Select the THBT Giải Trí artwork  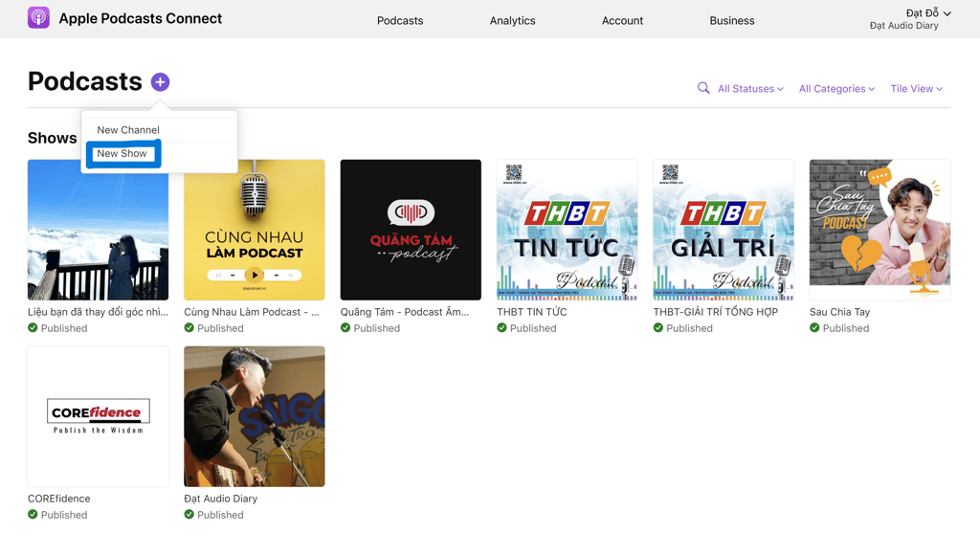point(724,230)
